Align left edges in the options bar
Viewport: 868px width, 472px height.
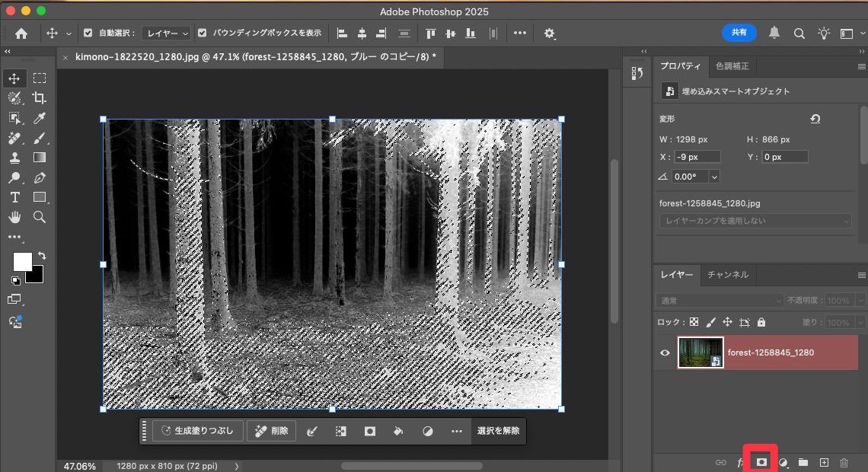pyautogui.click(x=342, y=33)
